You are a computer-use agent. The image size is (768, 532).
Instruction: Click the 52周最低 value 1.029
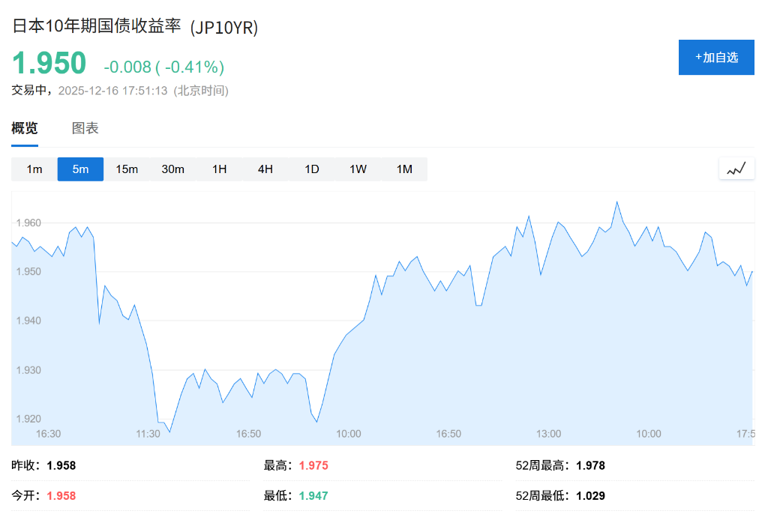pos(592,495)
